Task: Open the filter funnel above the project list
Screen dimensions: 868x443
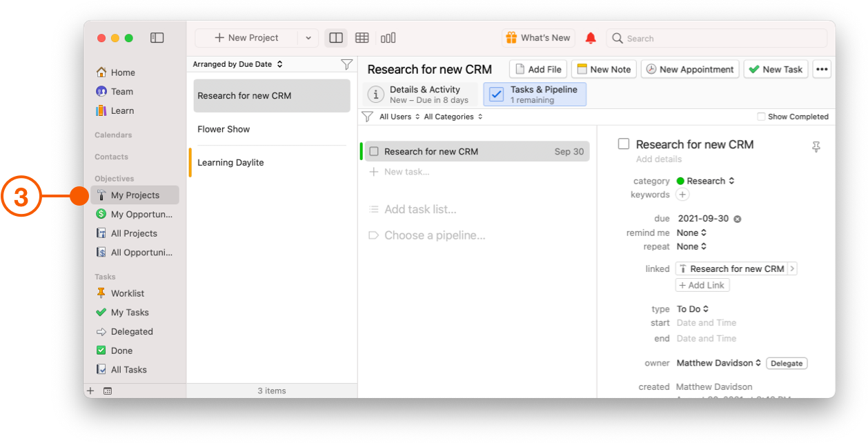Action: [346, 63]
